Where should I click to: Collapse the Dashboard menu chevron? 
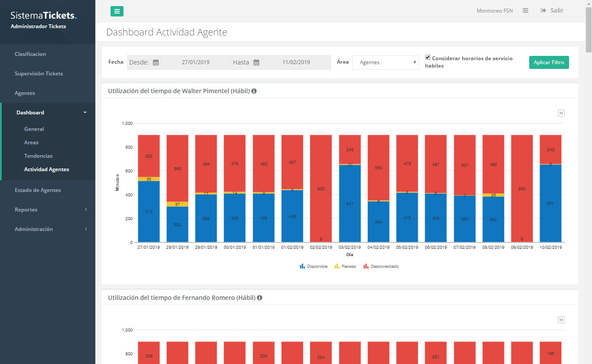85,112
